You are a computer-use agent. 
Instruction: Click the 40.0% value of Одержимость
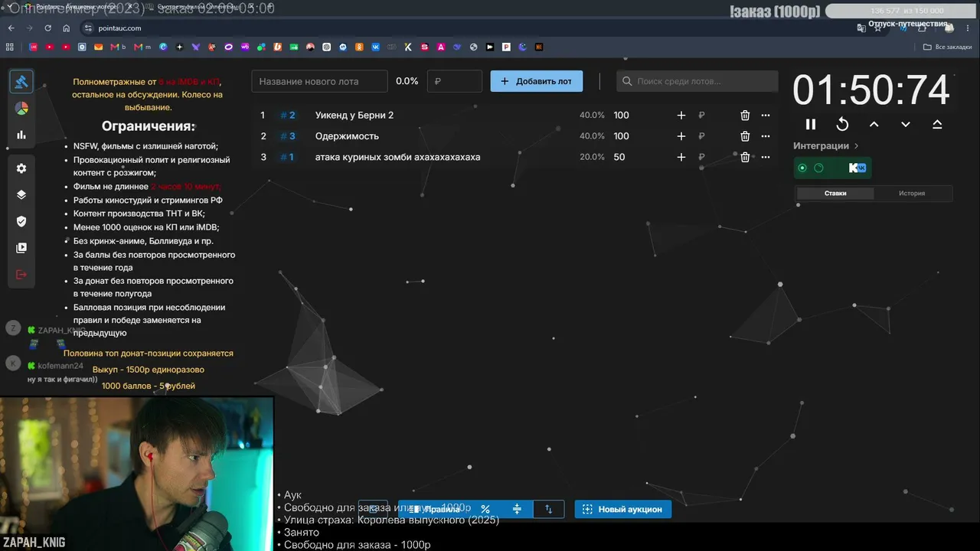tap(592, 136)
